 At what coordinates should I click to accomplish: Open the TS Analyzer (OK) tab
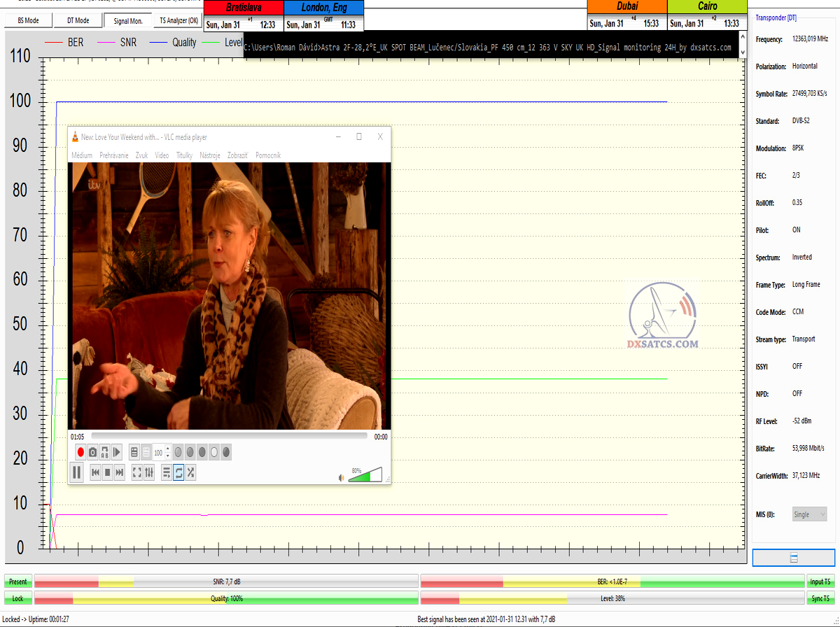[178, 20]
